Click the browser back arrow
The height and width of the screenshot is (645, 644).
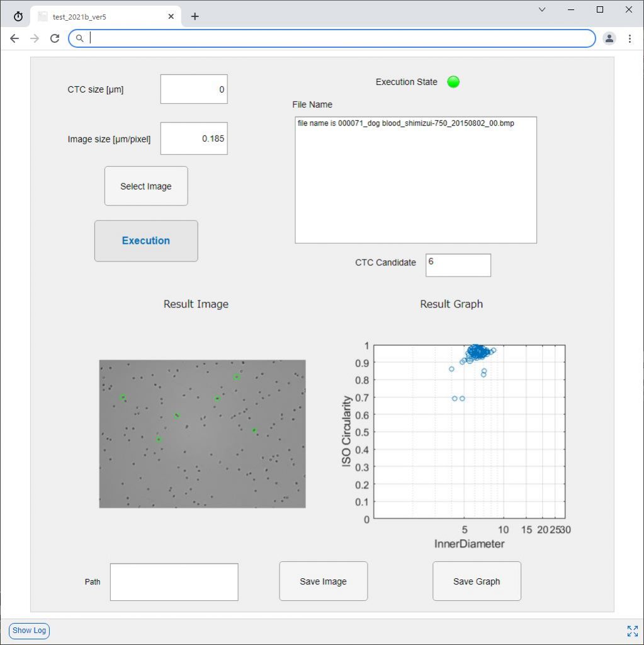pos(14,38)
